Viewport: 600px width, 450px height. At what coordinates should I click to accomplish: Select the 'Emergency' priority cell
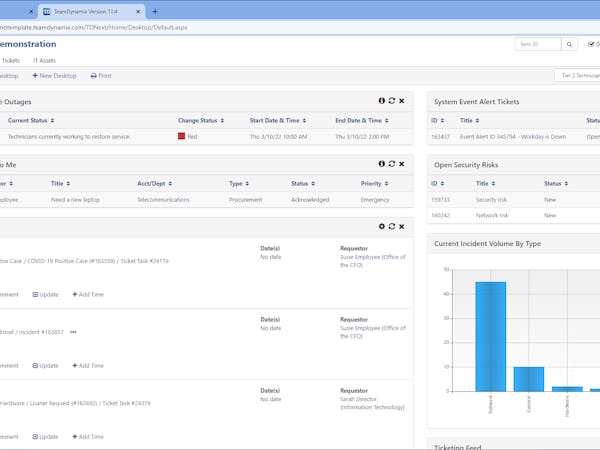coord(375,200)
